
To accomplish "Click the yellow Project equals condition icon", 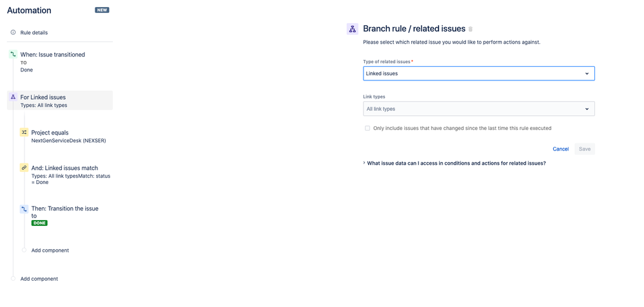I will click(x=24, y=133).
